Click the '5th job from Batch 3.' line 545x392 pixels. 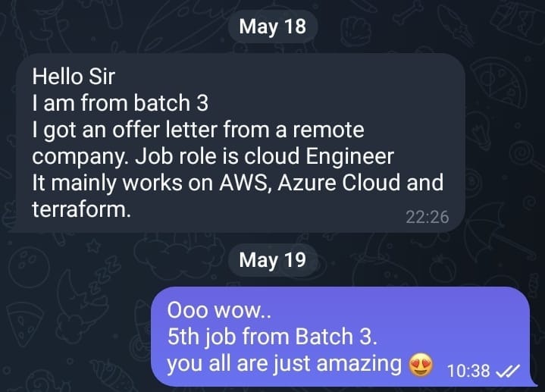(x=272, y=337)
